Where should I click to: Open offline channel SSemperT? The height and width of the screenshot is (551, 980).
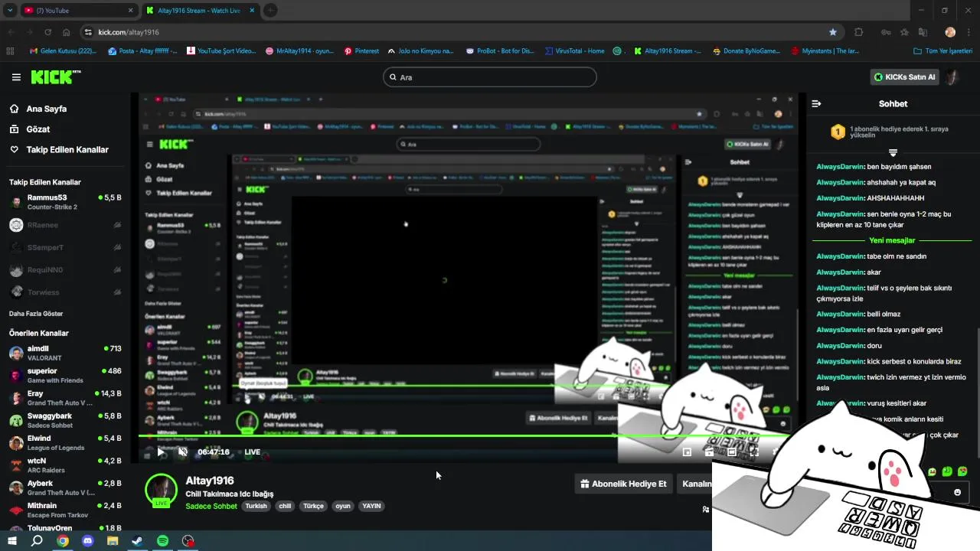[65, 247]
